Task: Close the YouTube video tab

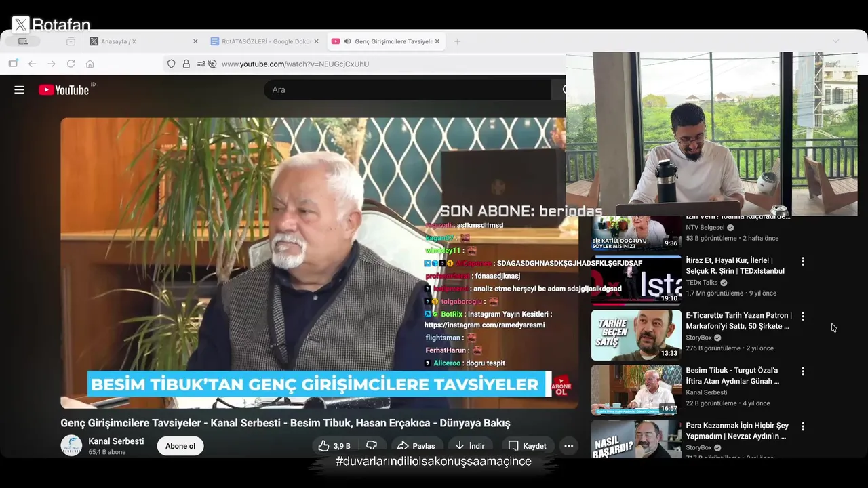Action: pos(437,41)
